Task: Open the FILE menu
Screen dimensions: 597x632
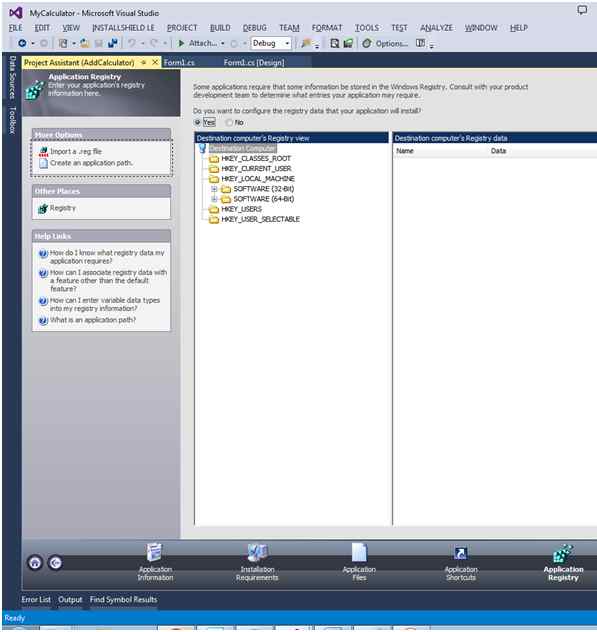Action: (16, 28)
